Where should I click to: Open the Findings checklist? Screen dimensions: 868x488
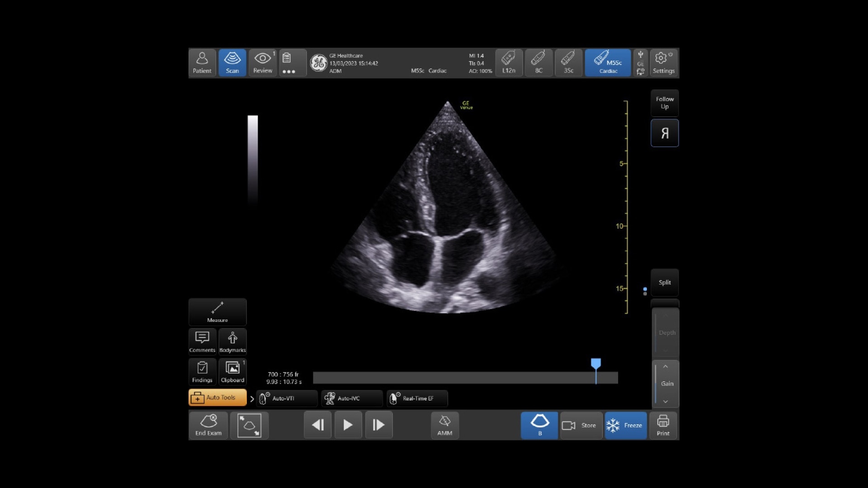point(202,372)
